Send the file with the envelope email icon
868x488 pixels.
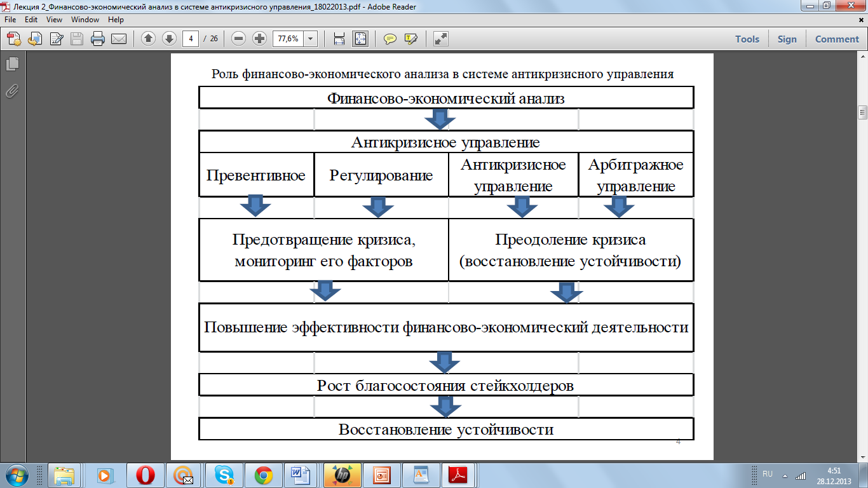coord(119,39)
